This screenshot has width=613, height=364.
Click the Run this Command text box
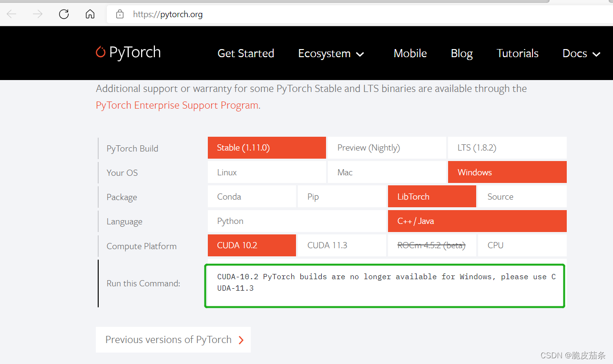tap(385, 286)
